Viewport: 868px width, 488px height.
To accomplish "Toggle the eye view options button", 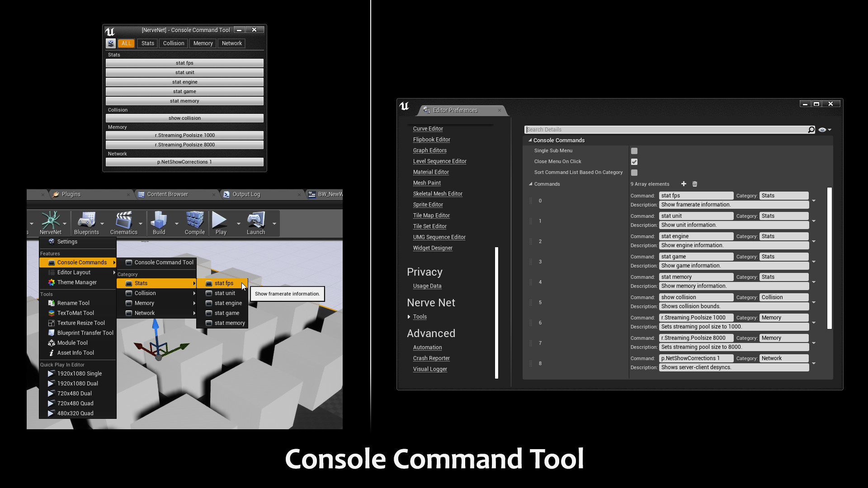I will click(x=825, y=130).
